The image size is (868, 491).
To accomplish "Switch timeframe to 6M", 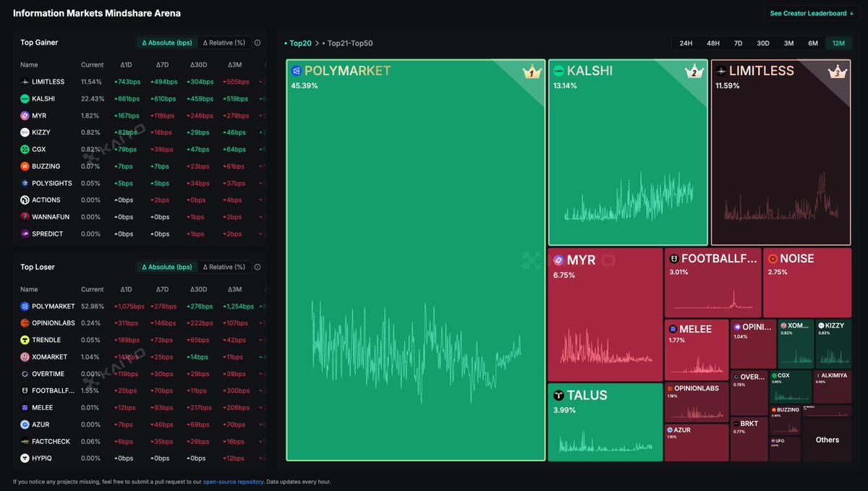I will click(813, 43).
